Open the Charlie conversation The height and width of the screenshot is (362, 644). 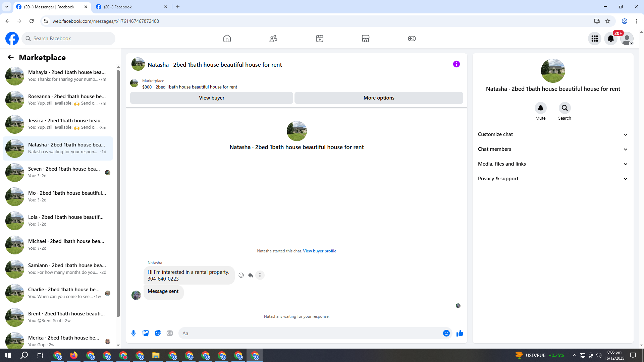click(58, 293)
